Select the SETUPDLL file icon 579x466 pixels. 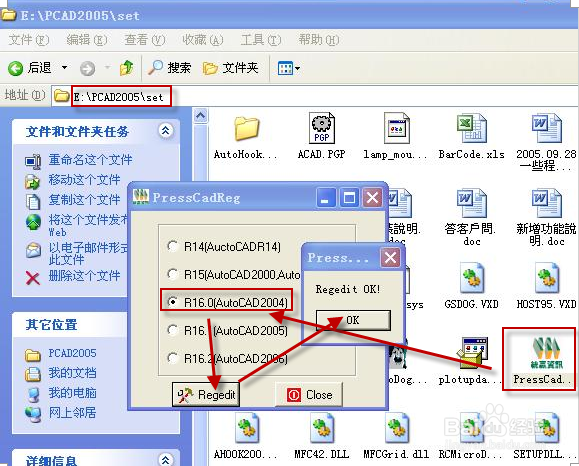click(547, 428)
